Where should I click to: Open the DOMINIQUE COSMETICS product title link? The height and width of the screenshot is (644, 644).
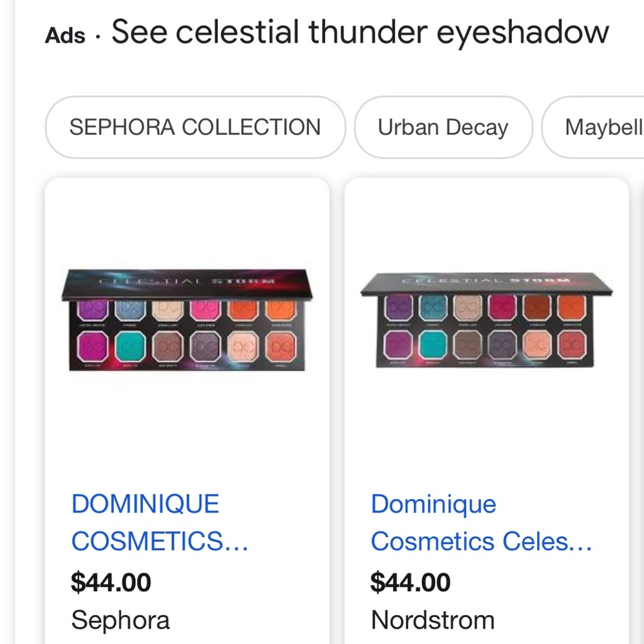[160, 522]
